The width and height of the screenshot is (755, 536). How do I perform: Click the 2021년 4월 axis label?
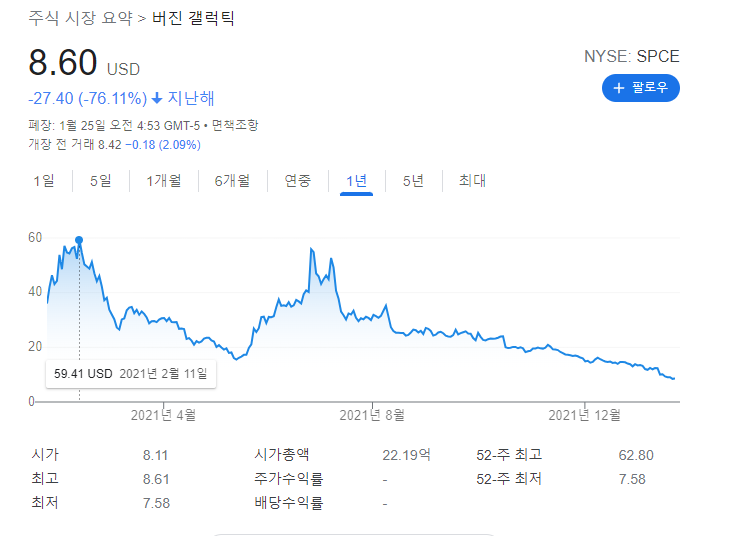coord(163,415)
